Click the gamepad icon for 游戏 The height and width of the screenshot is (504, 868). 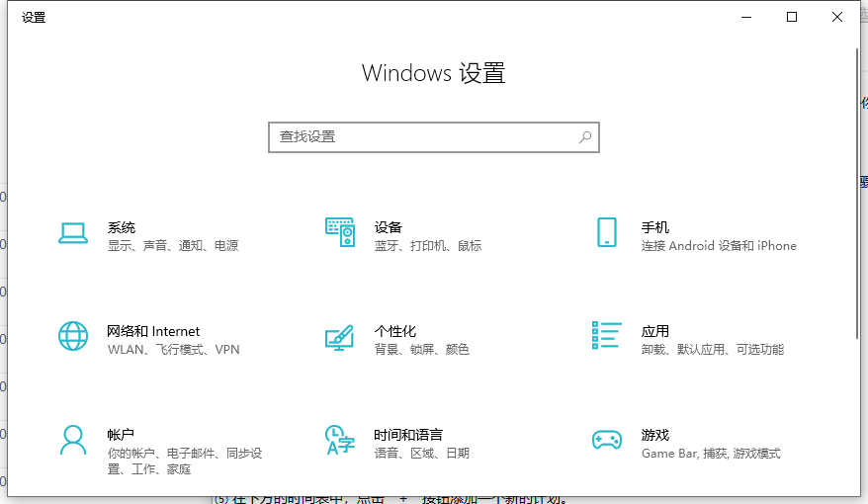606,440
